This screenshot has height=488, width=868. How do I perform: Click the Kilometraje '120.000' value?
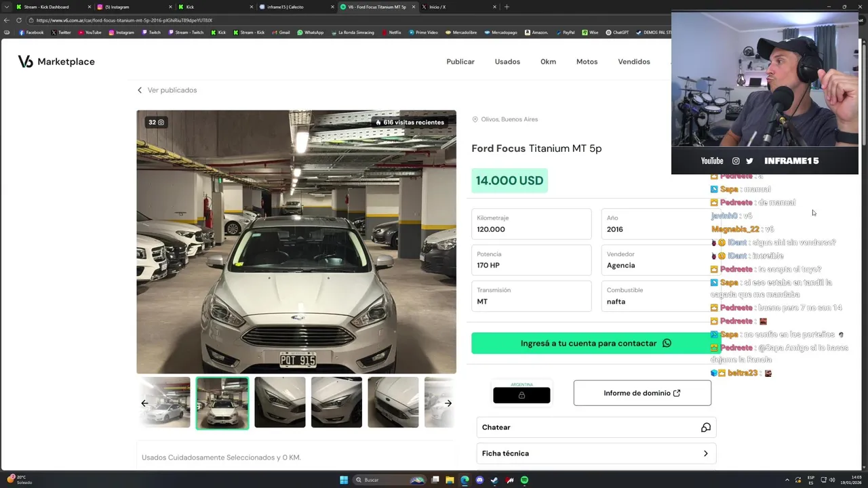click(491, 230)
